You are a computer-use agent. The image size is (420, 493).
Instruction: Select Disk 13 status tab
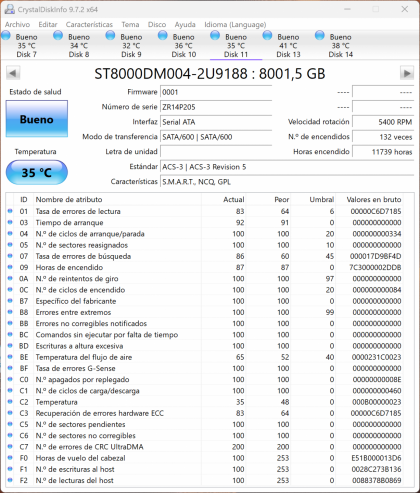tap(288, 45)
